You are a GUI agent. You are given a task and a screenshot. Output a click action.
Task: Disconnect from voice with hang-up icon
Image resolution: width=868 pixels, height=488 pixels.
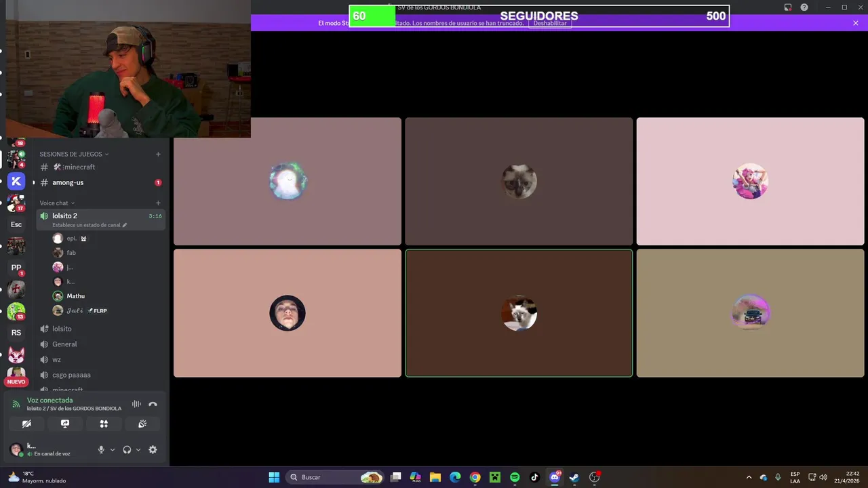[x=153, y=404]
